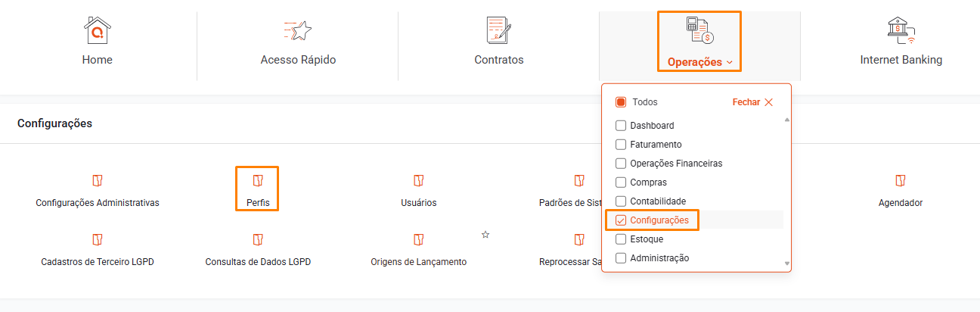Collapse the Operações dropdown chevron
Viewport: 980px width, 312px height.
pyautogui.click(x=729, y=62)
